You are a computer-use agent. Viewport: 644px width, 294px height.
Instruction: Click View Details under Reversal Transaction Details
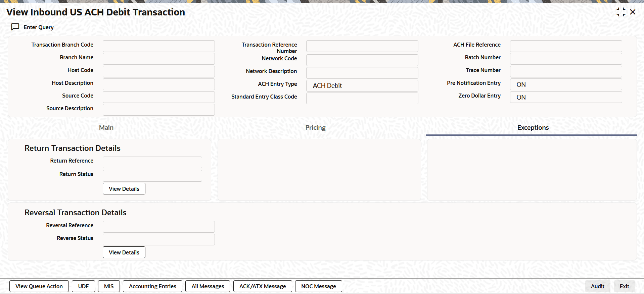pyautogui.click(x=124, y=252)
